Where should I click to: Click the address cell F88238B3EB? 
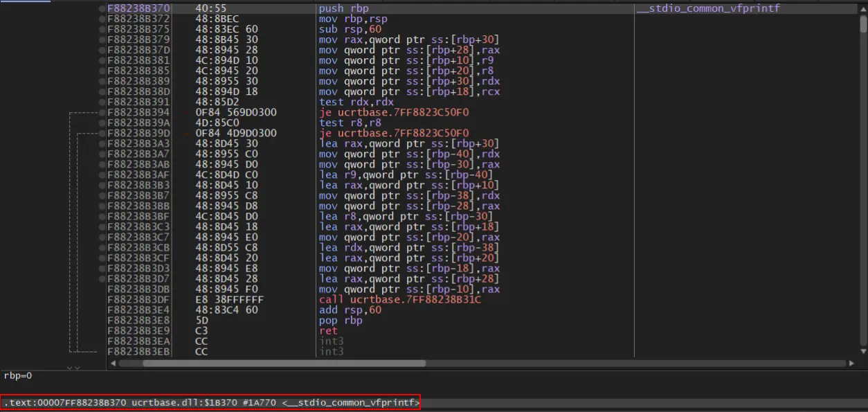click(x=138, y=351)
